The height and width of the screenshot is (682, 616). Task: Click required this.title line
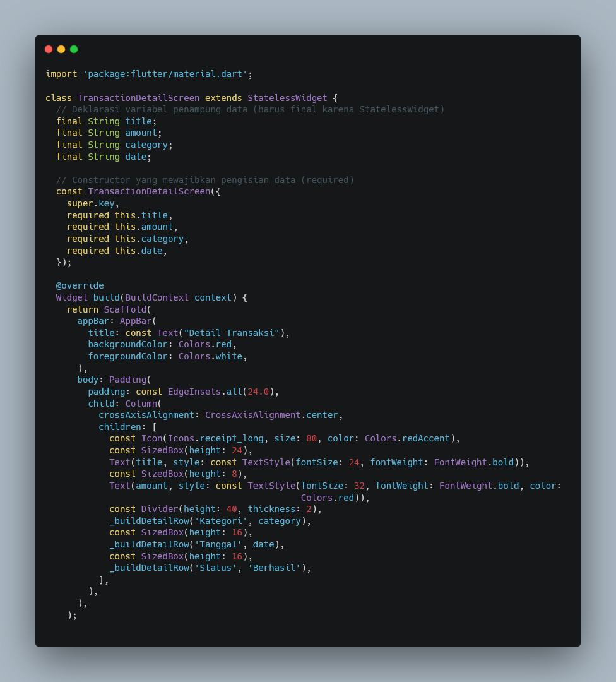119,215
